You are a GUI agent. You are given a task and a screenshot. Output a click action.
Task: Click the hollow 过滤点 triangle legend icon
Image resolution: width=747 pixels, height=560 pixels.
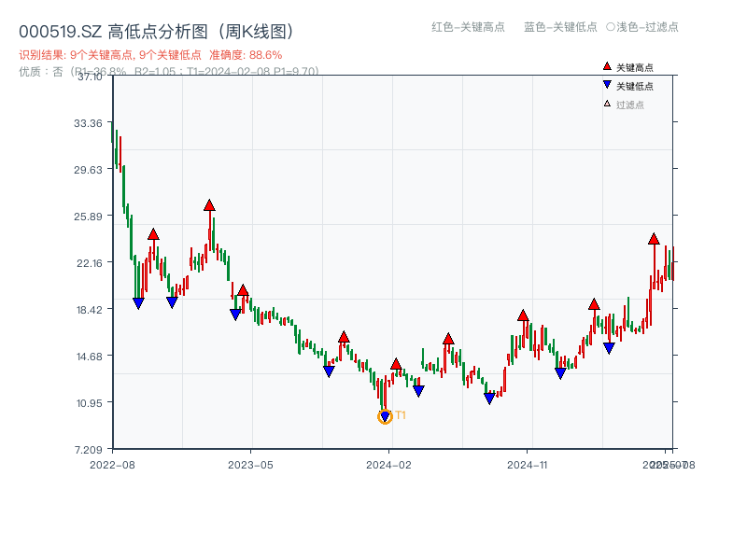point(607,104)
